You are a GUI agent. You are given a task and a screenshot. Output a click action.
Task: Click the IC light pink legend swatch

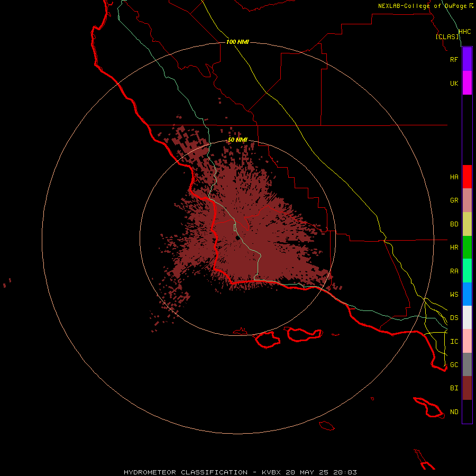point(467,341)
